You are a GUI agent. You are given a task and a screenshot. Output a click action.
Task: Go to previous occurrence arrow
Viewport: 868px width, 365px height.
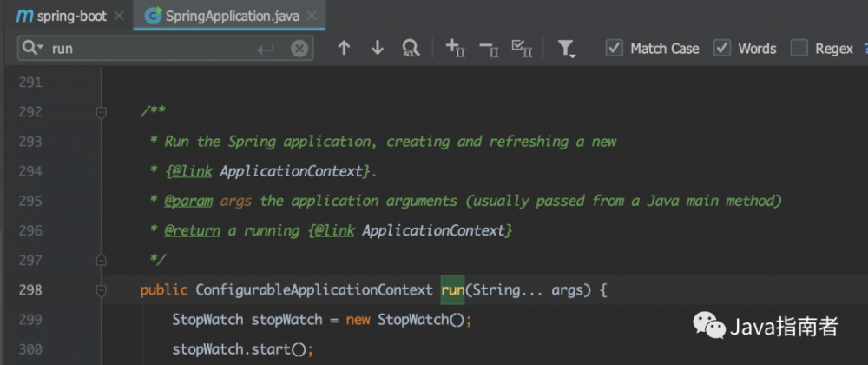(344, 48)
